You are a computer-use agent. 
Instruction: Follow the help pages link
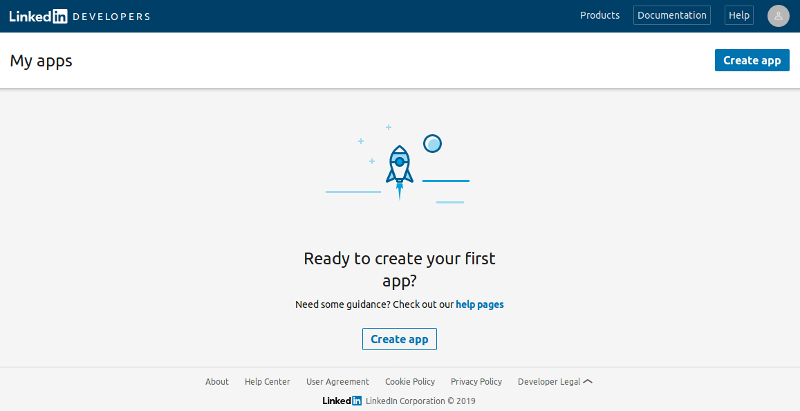point(480,304)
